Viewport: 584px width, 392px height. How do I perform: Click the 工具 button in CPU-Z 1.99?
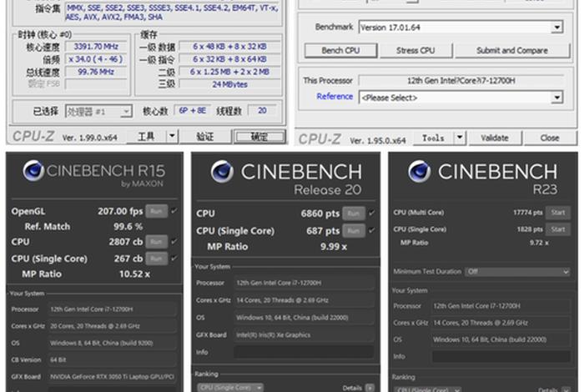146,137
